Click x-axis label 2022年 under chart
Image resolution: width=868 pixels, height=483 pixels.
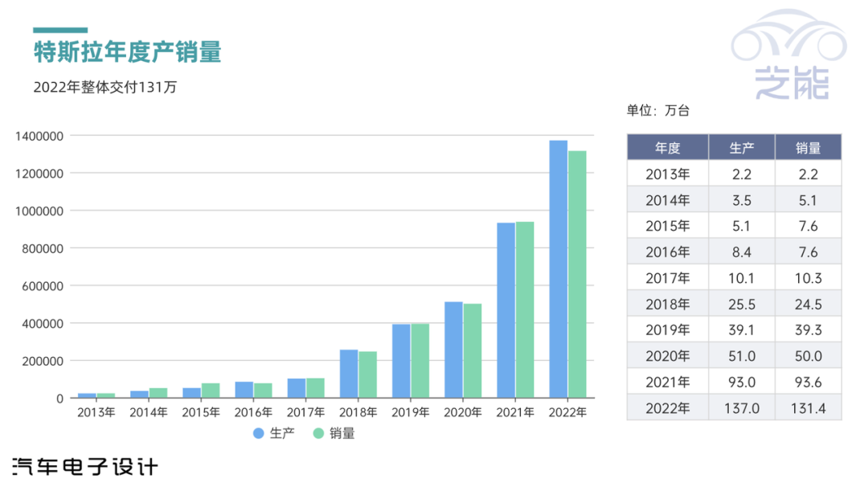567,413
